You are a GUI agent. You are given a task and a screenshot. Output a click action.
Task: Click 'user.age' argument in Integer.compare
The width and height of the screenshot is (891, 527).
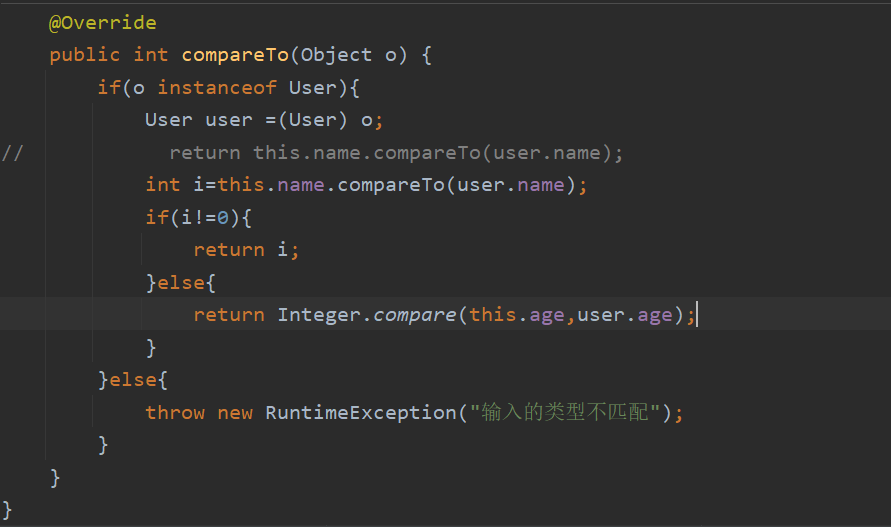(625, 315)
